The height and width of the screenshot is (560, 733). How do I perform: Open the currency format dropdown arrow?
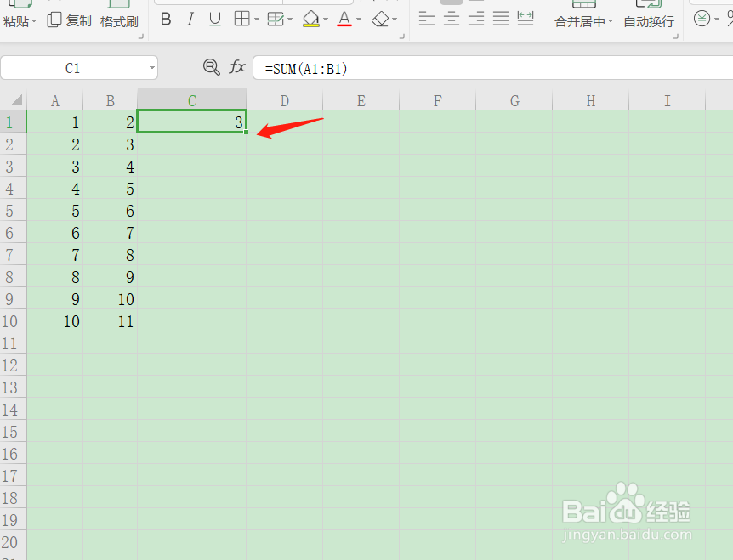click(x=717, y=20)
